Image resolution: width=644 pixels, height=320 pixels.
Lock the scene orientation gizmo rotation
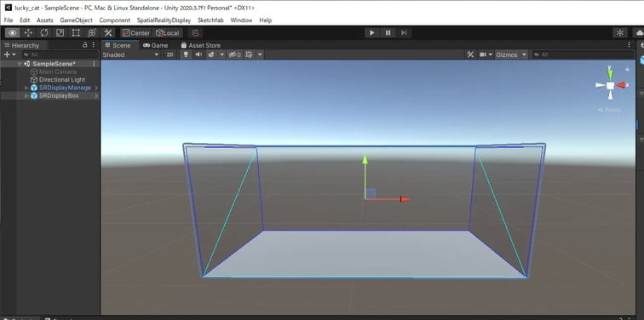[627, 69]
